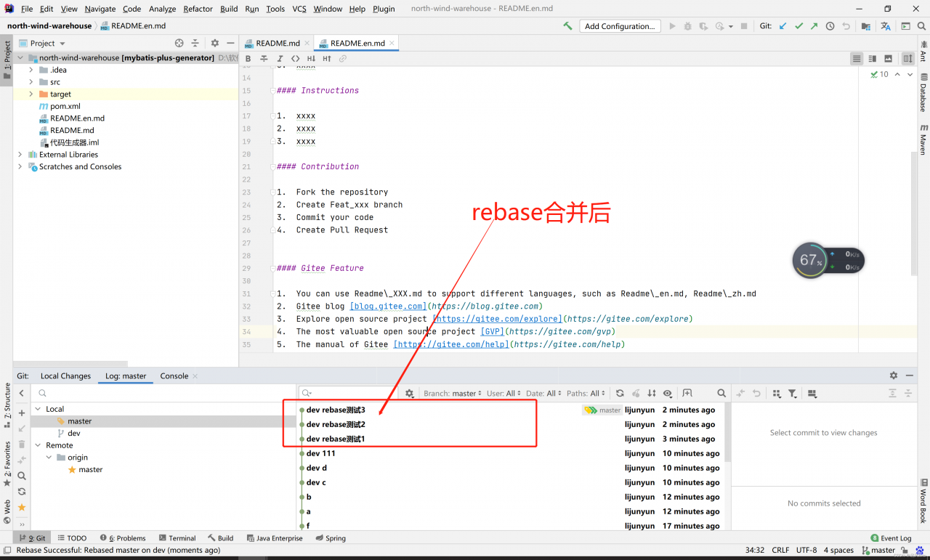This screenshot has height=560, width=930.
Task: Click the Italic icon in markdown toolbar
Action: click(280, 59)
